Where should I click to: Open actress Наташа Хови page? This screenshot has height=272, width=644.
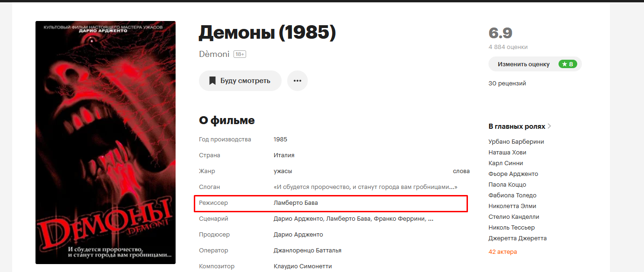click(507, 153)
